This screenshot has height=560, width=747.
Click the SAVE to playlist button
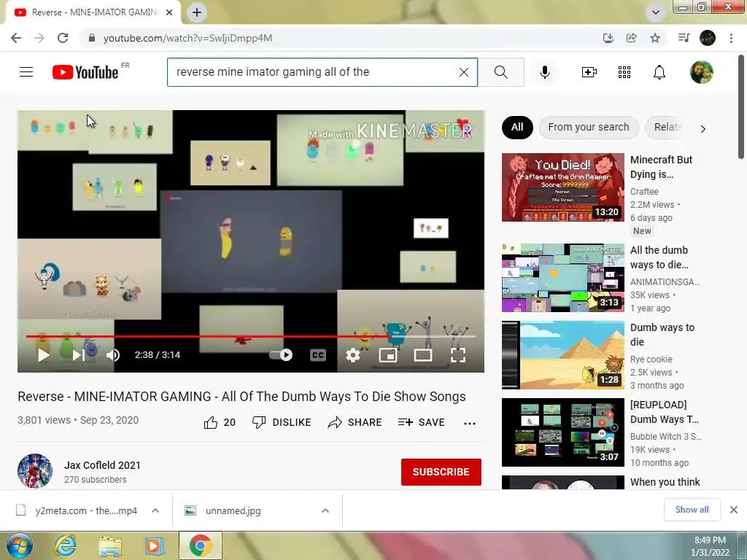pos(421,422)
